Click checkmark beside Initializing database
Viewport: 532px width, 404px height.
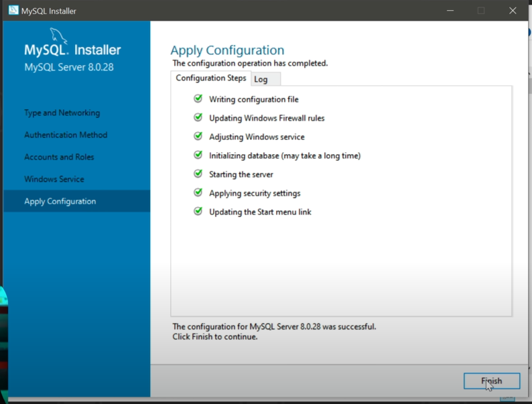tap(198, 155)
